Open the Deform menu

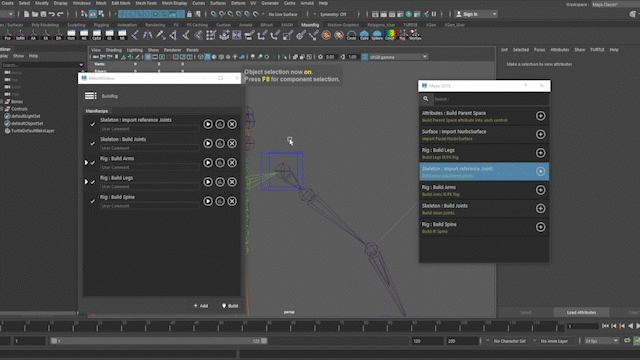238,3
